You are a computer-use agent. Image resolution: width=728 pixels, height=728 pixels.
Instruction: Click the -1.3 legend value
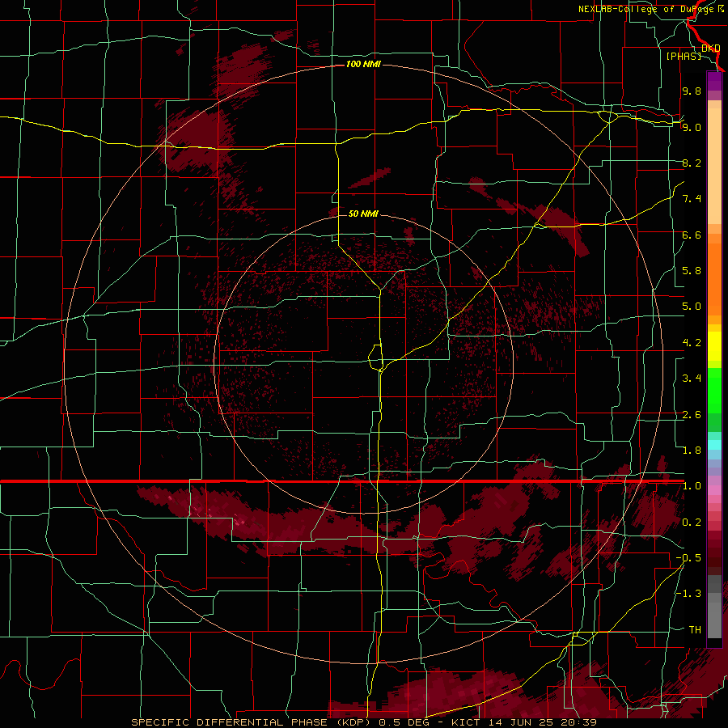point(688,594)
